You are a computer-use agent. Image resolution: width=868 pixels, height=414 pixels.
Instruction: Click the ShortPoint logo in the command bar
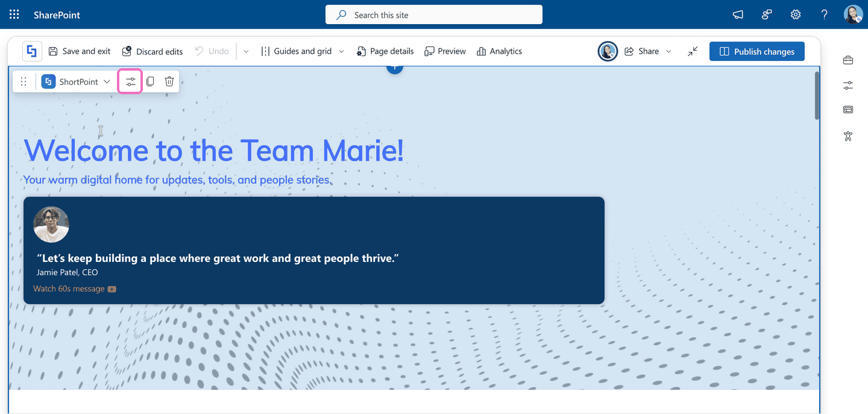tap(33, 51)
